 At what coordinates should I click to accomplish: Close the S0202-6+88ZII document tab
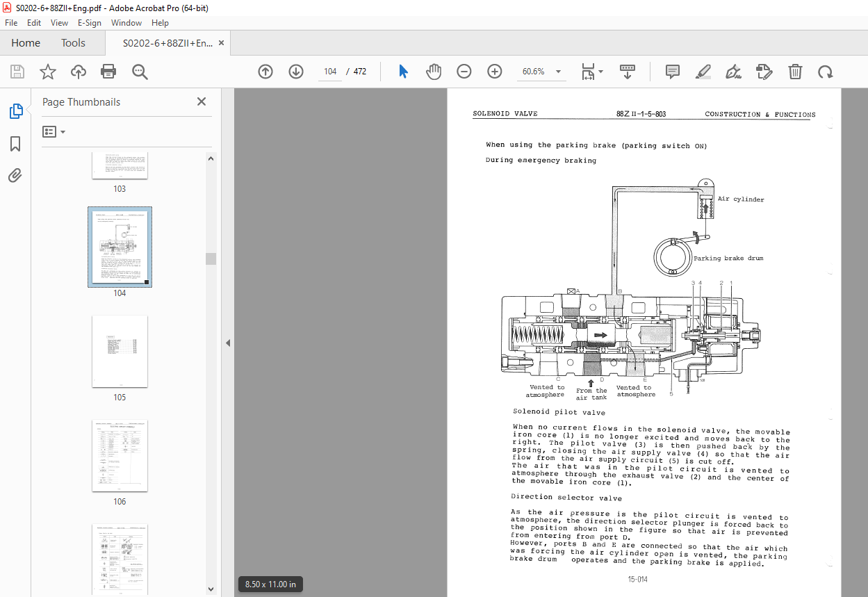point(222,42)
